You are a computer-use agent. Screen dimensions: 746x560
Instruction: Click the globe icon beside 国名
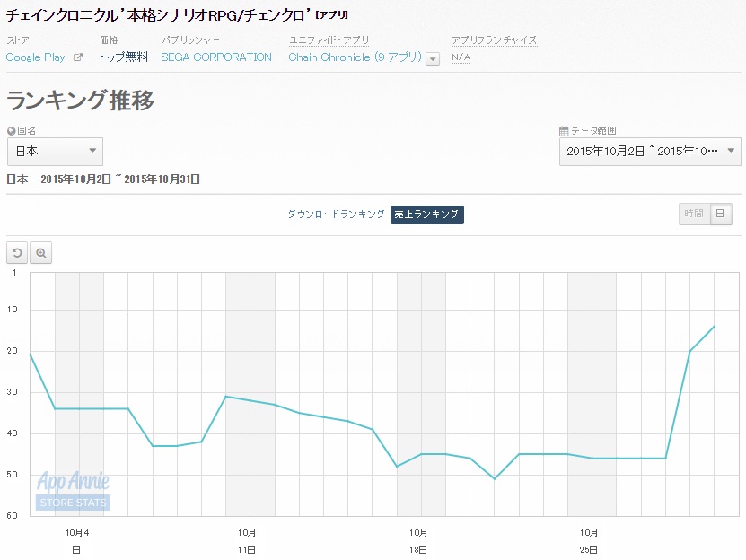pos(12,131)
